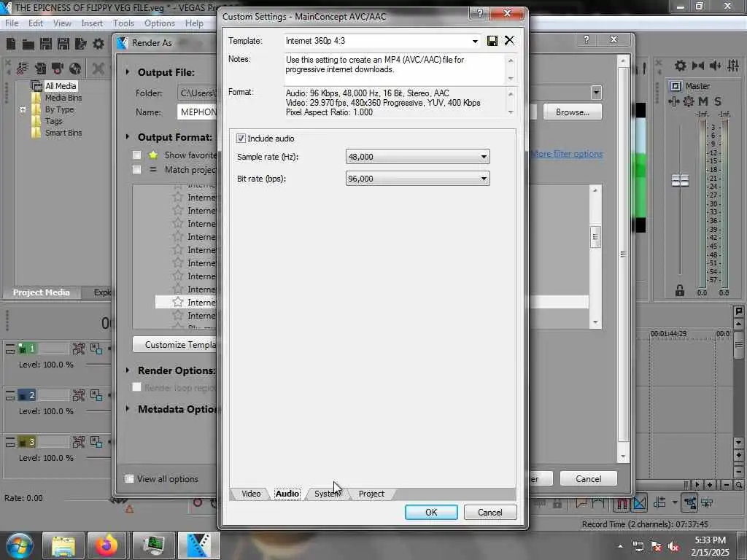747x560 pixels.
Task: Switch to the Video tab in Custom Settings
Action: click(x=251, y=494)
